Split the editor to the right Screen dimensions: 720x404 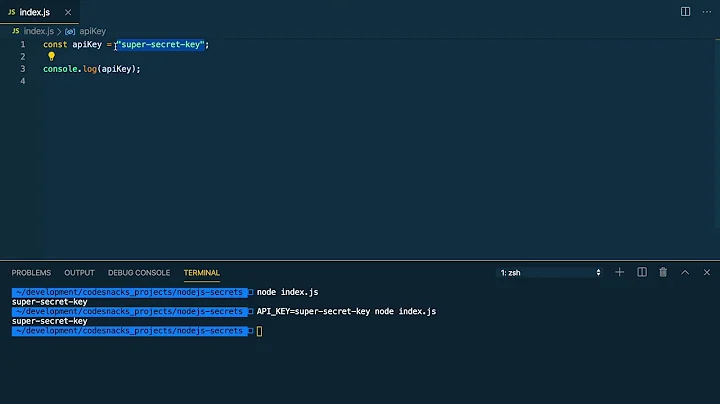(x=685, y=12)
